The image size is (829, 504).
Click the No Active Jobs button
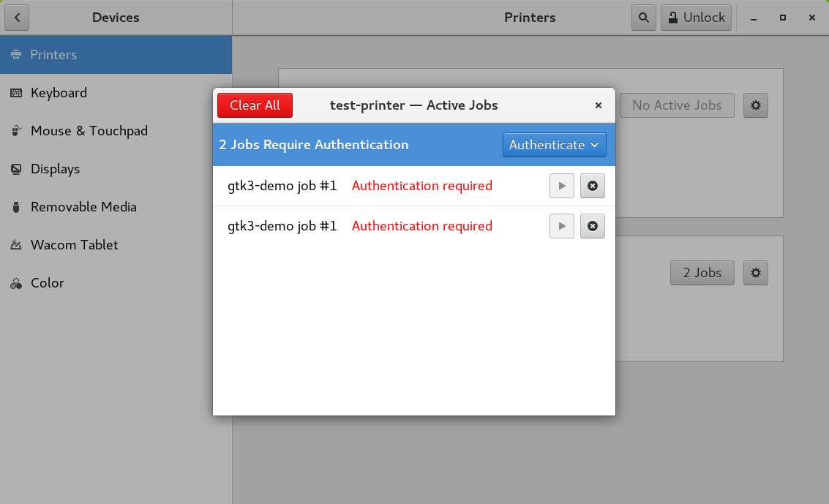click(677, 105)
